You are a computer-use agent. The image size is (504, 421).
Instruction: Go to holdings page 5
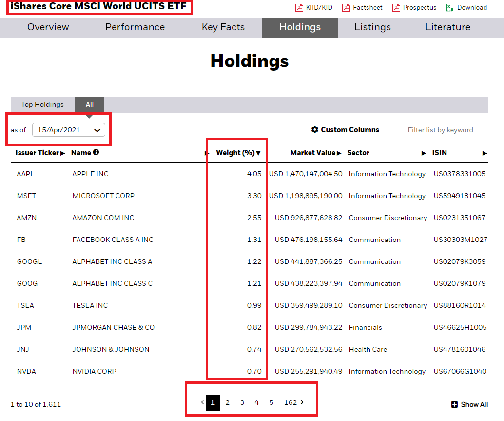point(271,402)
